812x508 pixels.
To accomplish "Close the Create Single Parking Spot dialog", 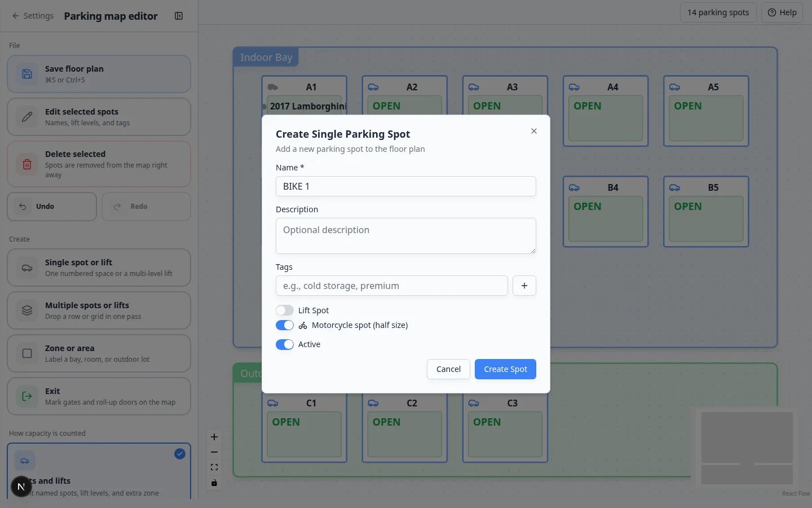I will point(534,131).
